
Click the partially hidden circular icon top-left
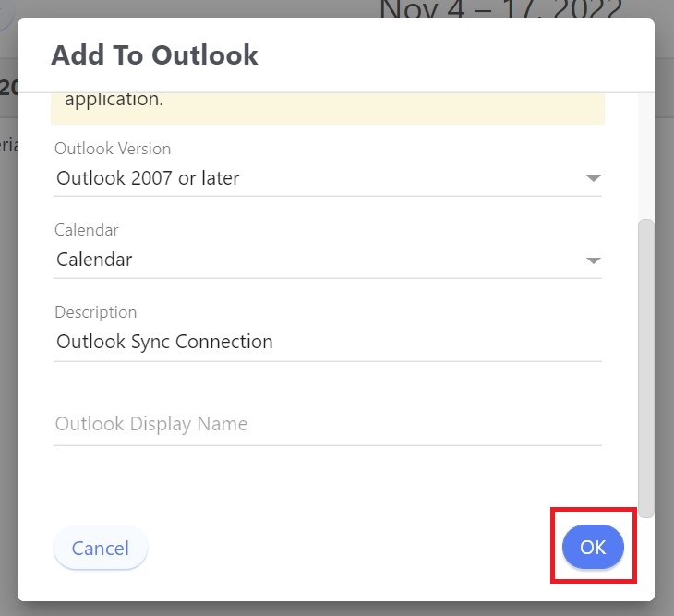6,11
